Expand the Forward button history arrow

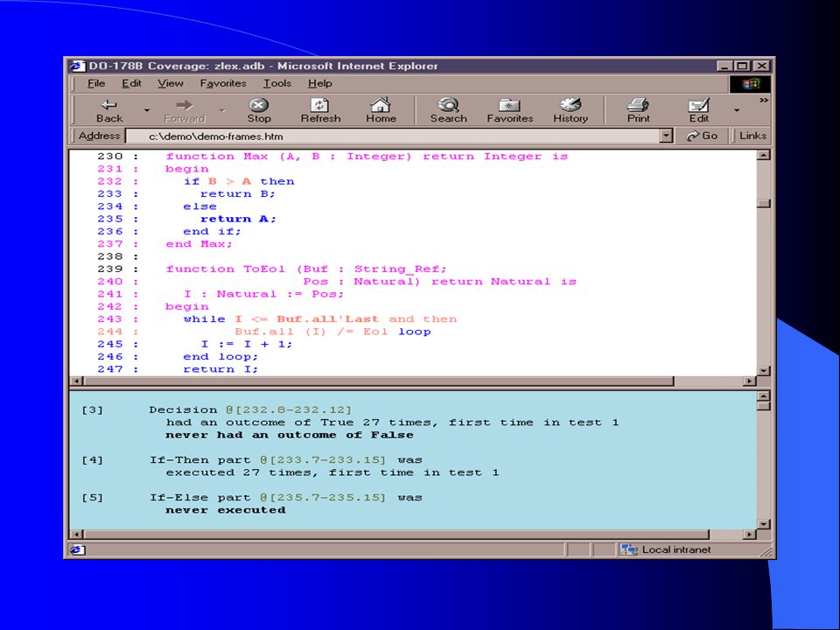point(221,110)
